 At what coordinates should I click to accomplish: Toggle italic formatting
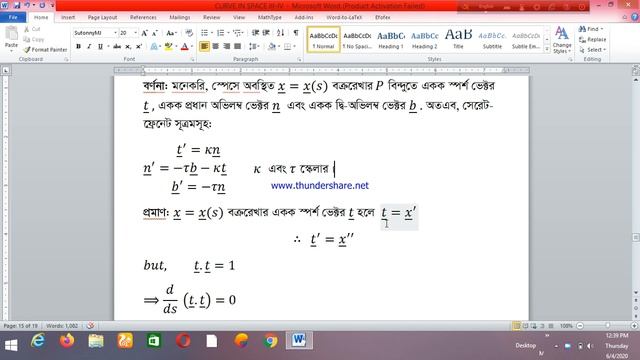pyautogui.click(x=89, y=47)
